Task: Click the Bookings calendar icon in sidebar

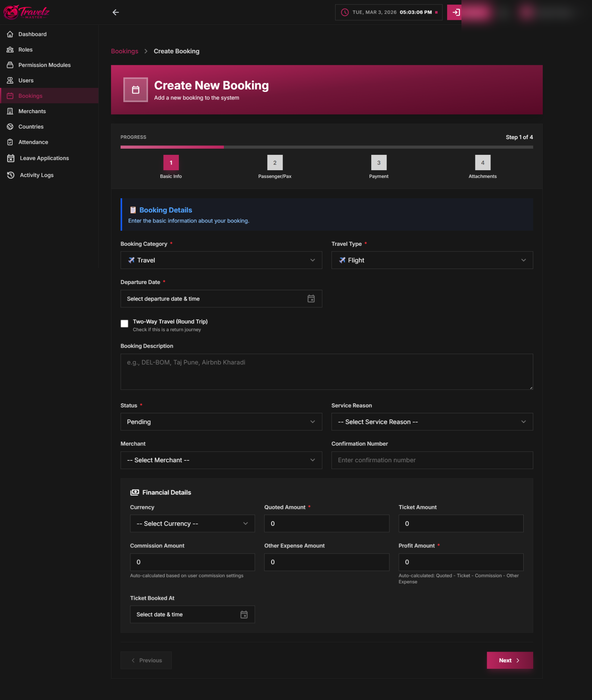Action: tap(10, 96)
